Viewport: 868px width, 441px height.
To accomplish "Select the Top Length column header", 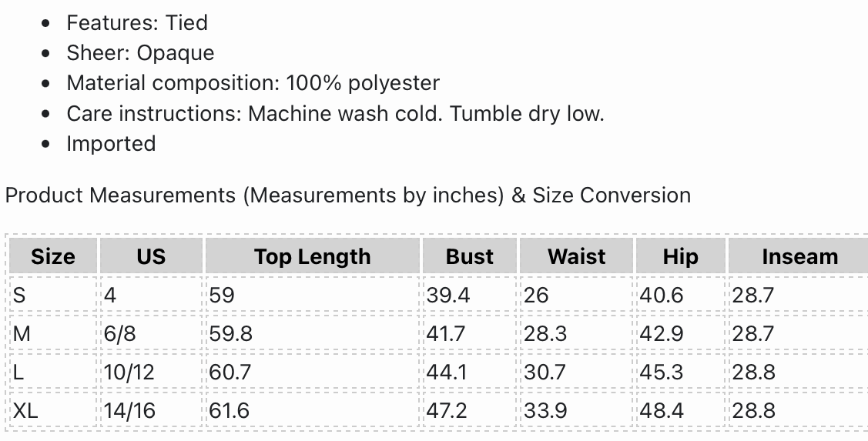I will pos(312,256).
